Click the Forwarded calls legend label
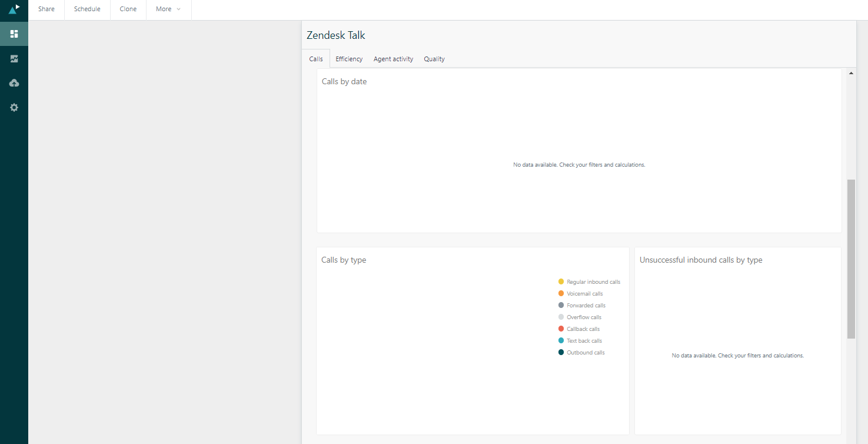This screenshot has height=444, width=868. pyautogui.click(x=586, y=306)
